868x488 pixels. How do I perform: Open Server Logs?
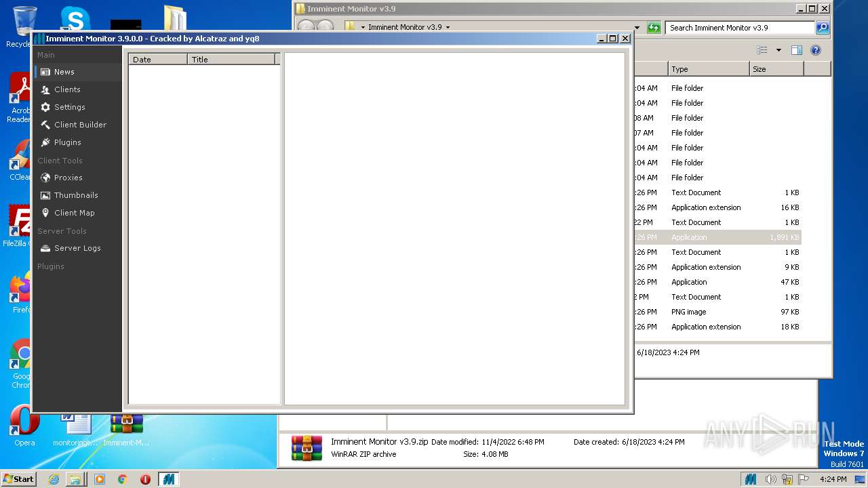(77, 248)
